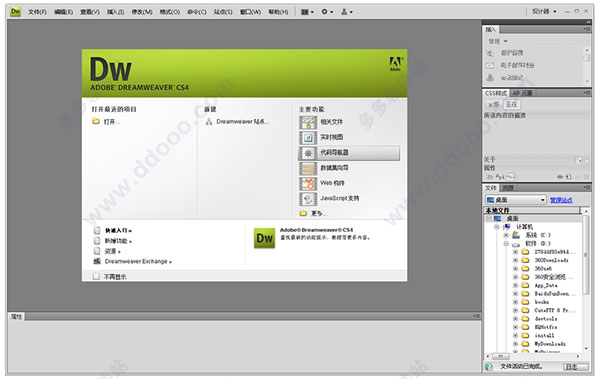
Task: Click the 属性 panel tab at bottom
Action: [x=16, y=316]
